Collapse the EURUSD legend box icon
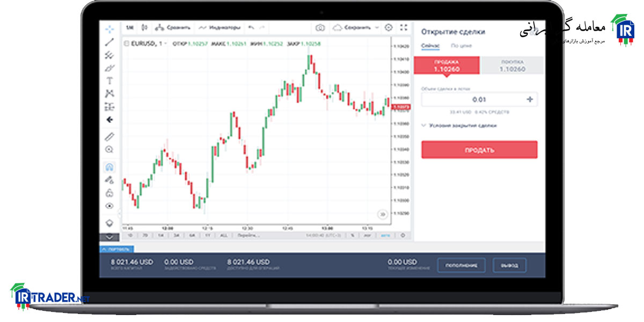Viewport: 644px width, 322px height. [127, 43]
